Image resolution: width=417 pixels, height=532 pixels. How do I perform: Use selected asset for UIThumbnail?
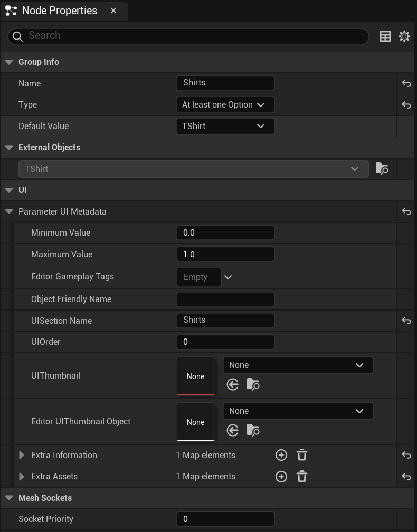pos(233,384)
